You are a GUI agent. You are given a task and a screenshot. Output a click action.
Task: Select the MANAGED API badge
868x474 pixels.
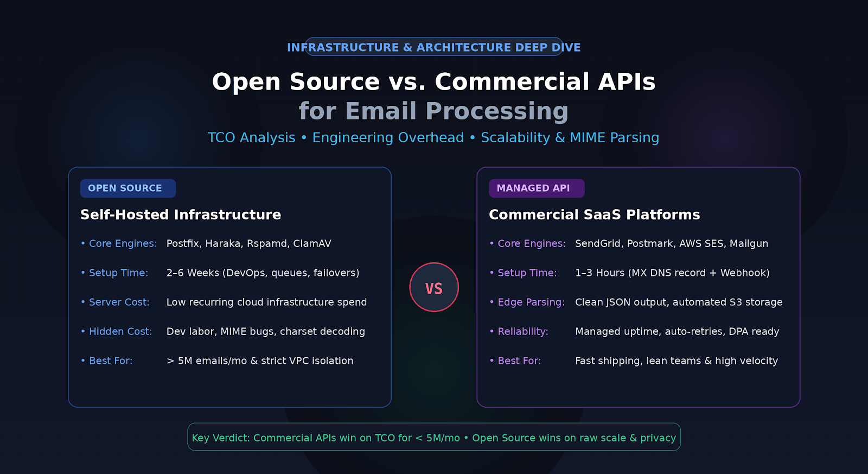(x=537, y=188)
